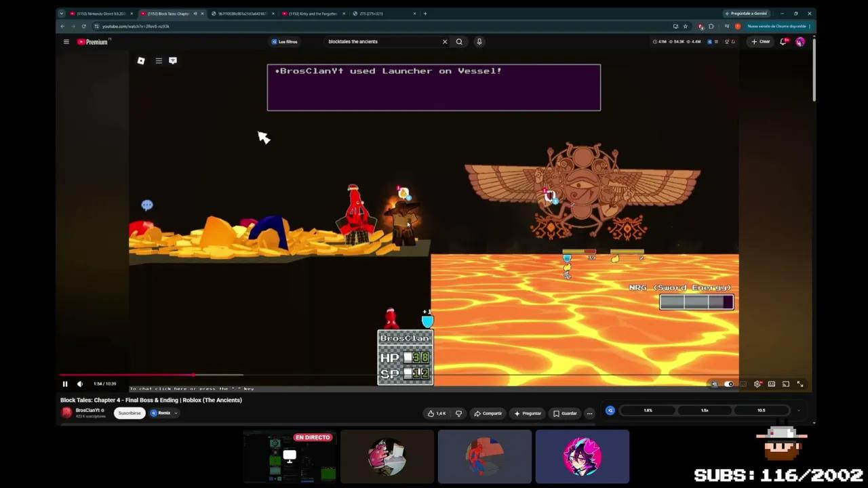868x488 pixels.
Task: Bookmark this page with the star
Action: click(685, 26)
